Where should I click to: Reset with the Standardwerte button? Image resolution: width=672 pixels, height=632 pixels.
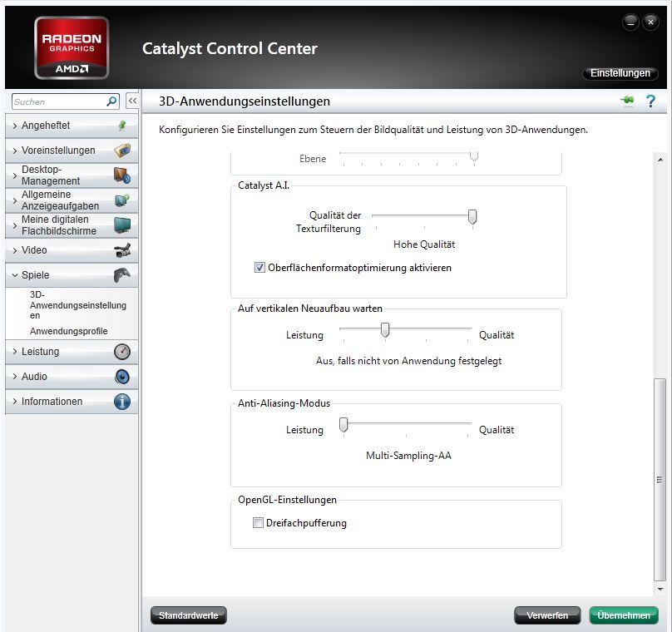pyautogui.click(x=189, y=615)
